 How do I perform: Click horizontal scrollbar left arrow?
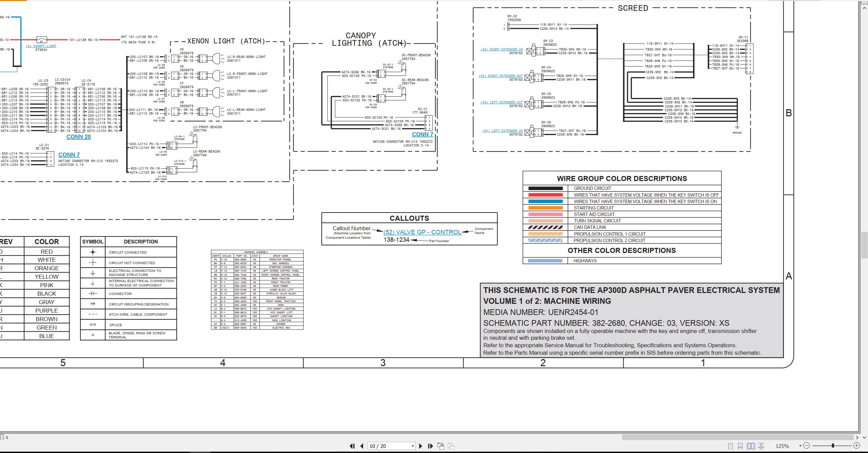pos(7,437)
